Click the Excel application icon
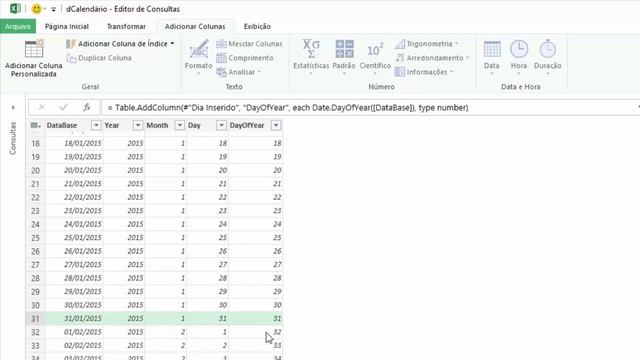Screen dimensions: 640x360 pyautogui.click(x=15, y=9)
